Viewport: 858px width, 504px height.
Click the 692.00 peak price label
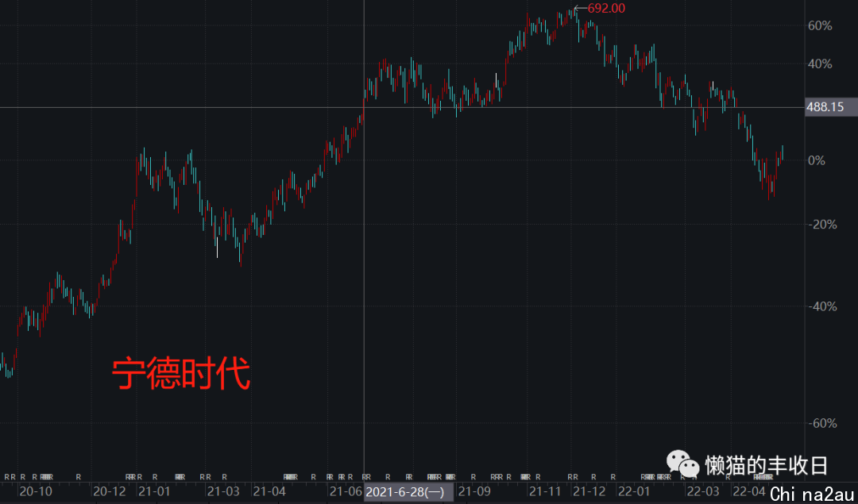pyautogui.click(x=605, y=8)
